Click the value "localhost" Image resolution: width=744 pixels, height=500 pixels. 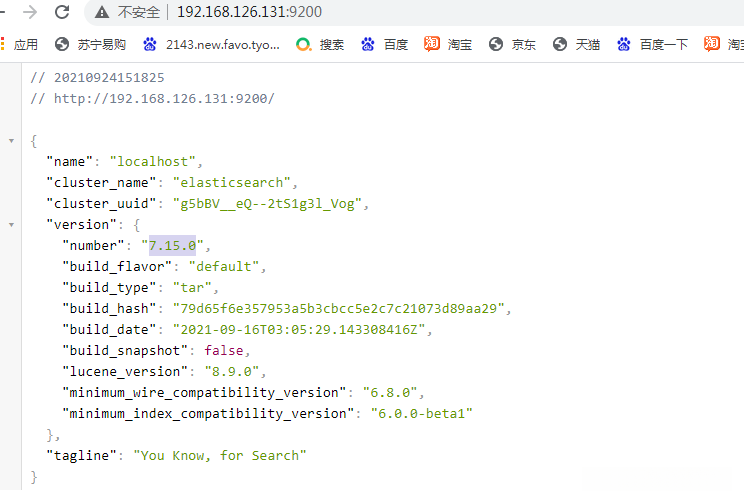pos(152,162)
